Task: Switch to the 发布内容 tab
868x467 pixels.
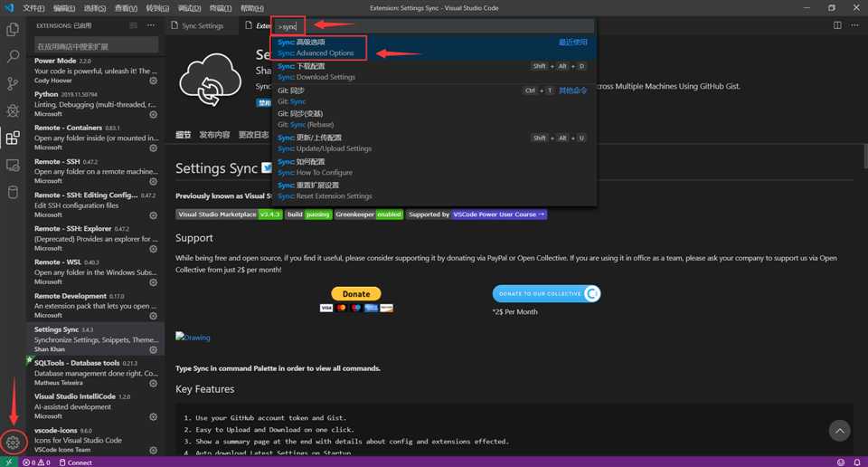Action: click(x=214, y=135)
